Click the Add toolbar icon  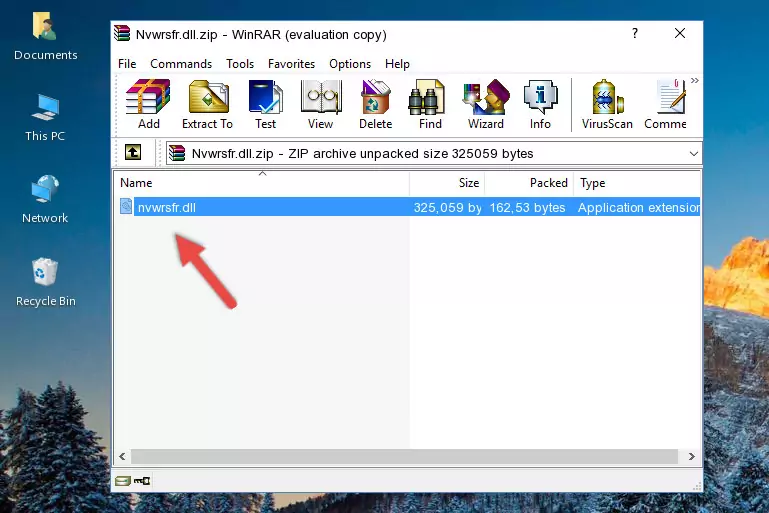point(148,104)
